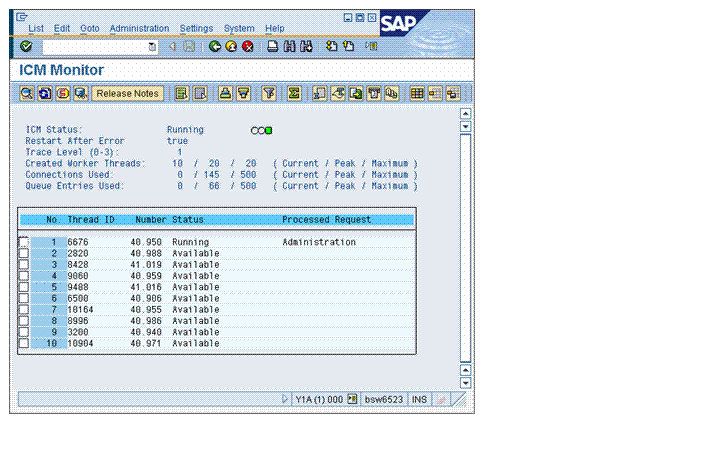Click the yellow Exit icon
Image resolution: width=720 pixels, height=455 pixels.
click(x=231, y=46)
